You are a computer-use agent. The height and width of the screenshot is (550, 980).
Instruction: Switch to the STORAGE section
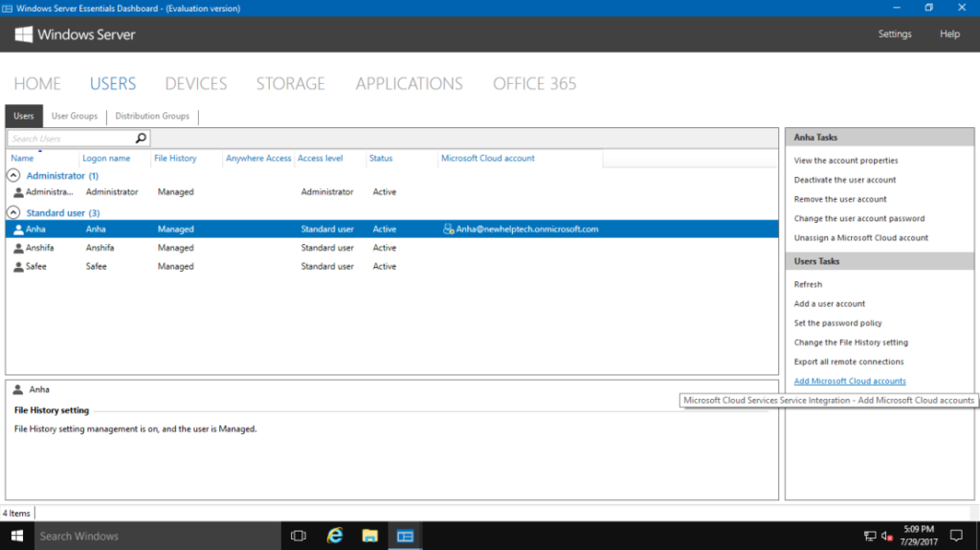[291, 84]
